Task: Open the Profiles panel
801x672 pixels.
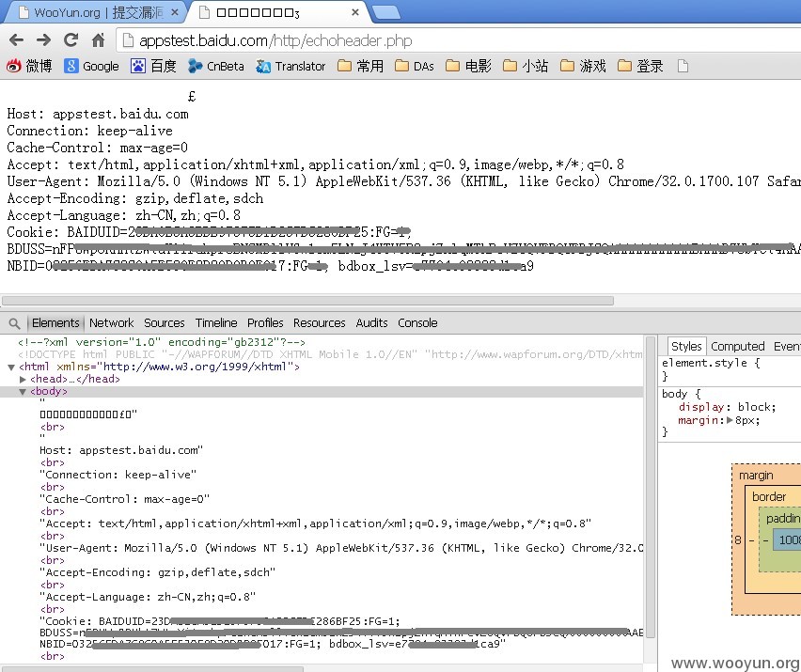Action: pyautogui.click(x=265, y=322)
